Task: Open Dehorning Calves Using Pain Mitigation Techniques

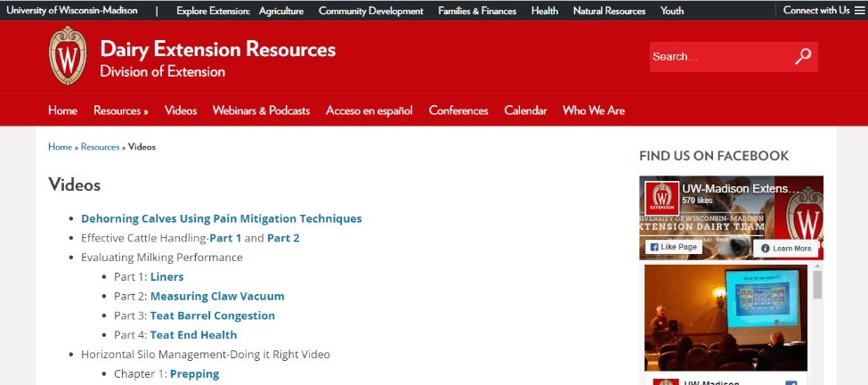Action: click(x=222, y=218)
